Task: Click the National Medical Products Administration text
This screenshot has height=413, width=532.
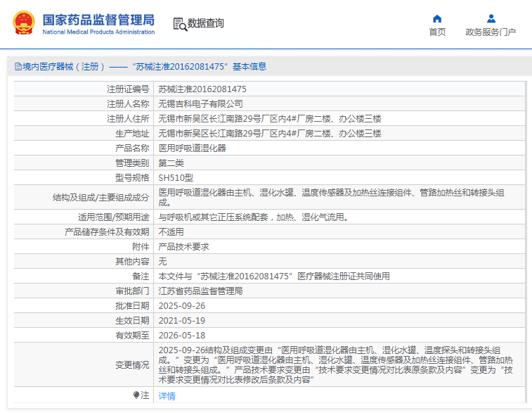Action: [x=98, y=32]
